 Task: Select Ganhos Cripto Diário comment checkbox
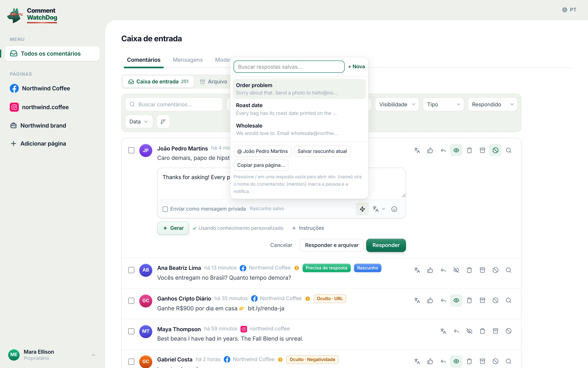coord(131,301)
